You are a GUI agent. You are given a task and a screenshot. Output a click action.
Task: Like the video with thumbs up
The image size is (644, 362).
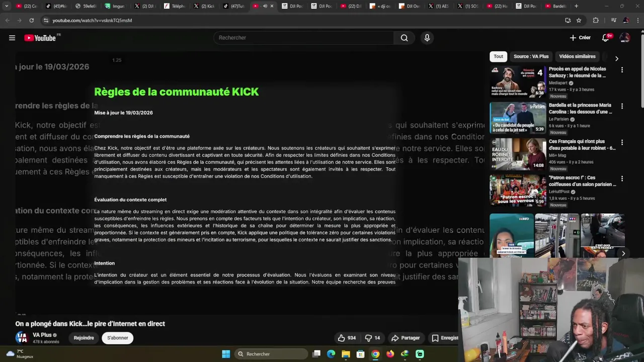(x=347, y=338)
